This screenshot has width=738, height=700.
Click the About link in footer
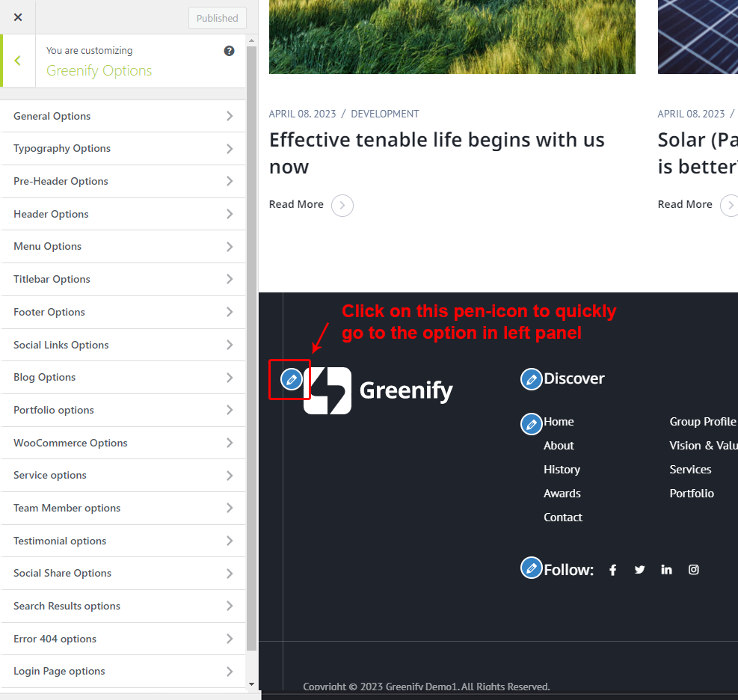point(559,446)
